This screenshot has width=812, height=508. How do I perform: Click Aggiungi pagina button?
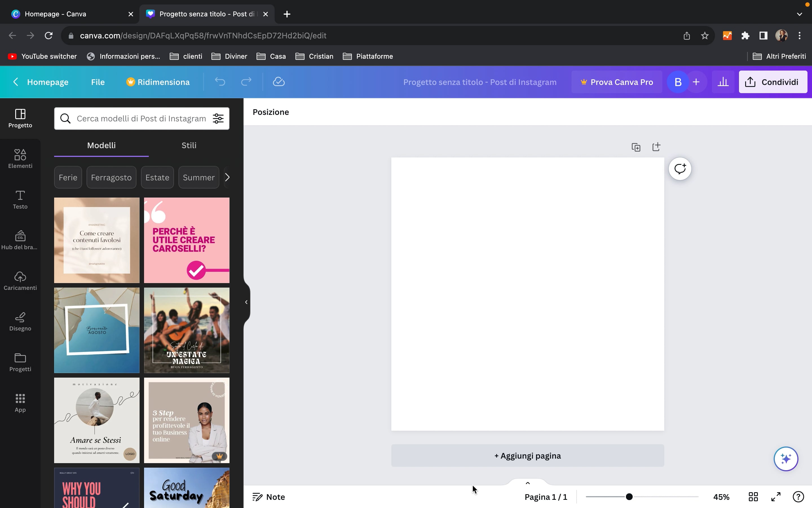(x=528, y=456)
